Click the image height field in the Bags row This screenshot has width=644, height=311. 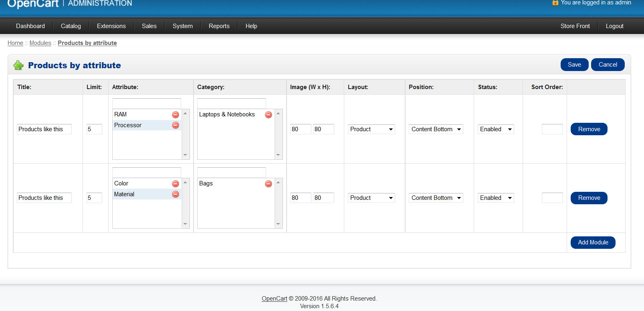323,198
